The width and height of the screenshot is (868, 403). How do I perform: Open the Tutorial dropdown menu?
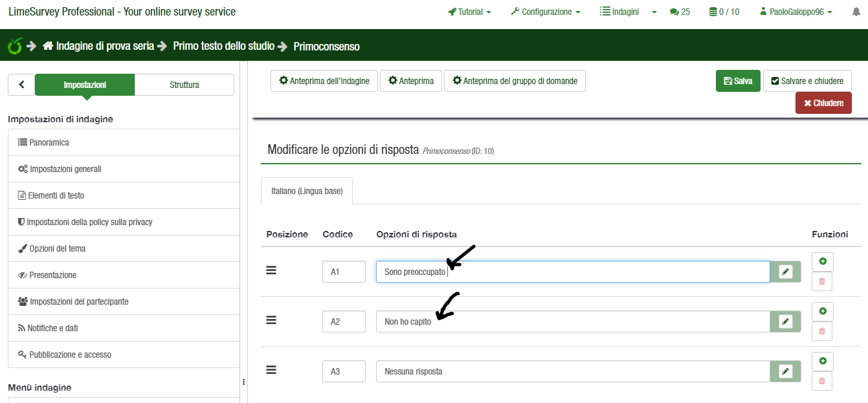469,12
